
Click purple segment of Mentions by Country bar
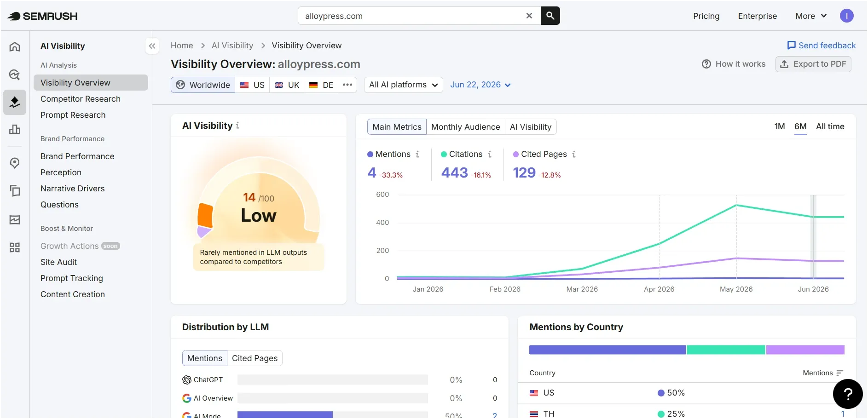(x=805, y=350)
